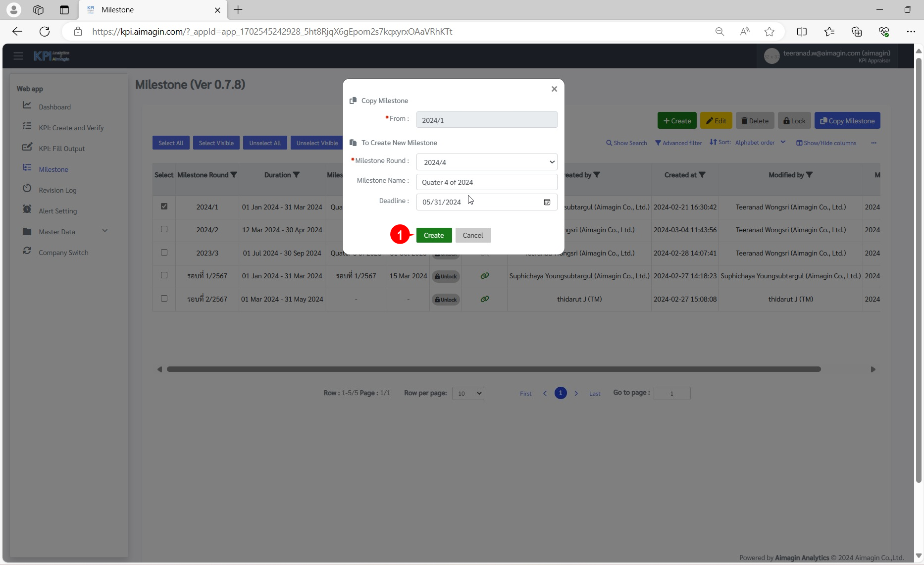
Task: Open the calendar picker in Deadline field
Action: click(547, 202)
